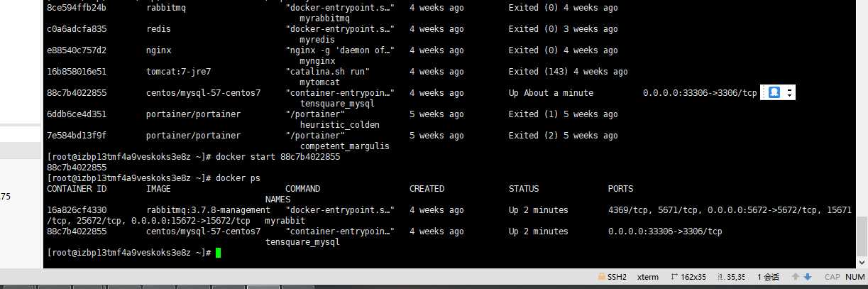Viewport: 868px width, 289px height.
Task: Click the tomcat:7-jre7 image name
Action: coord(178,72)
